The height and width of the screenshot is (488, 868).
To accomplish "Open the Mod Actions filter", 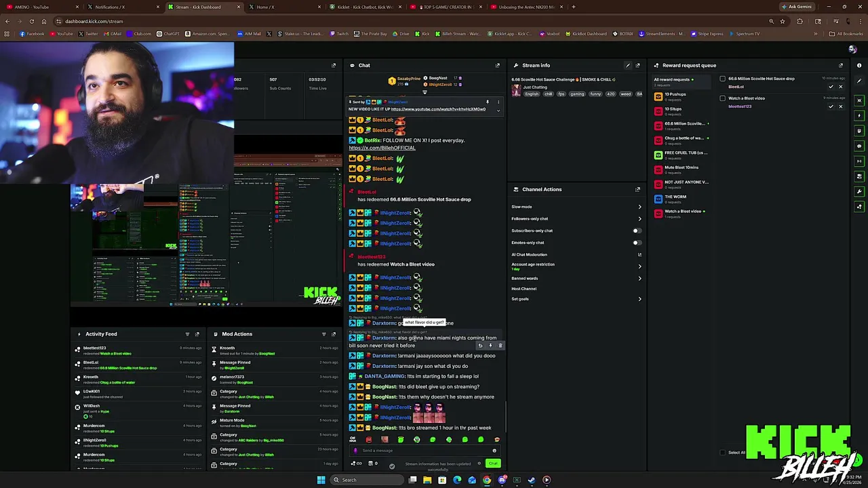I will click(323, 334).
